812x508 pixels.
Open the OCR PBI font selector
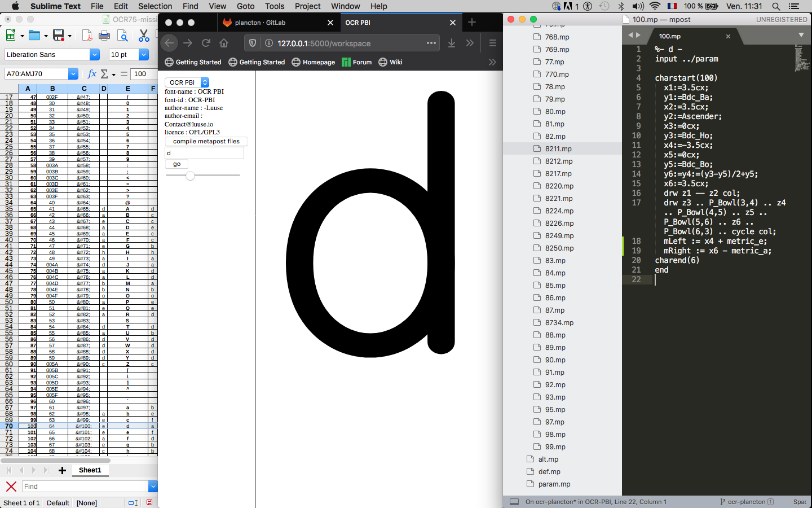pyautogui.click(x=187, y=82)
